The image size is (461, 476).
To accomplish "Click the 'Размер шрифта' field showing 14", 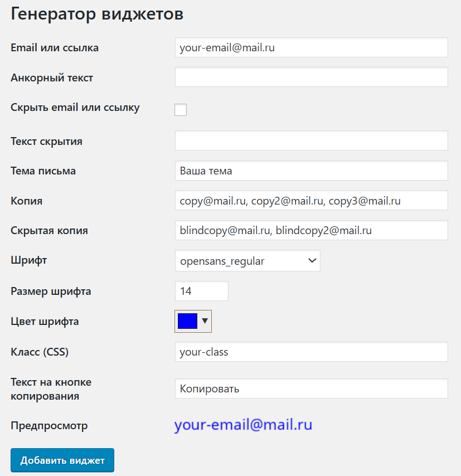I will point(201,291).
